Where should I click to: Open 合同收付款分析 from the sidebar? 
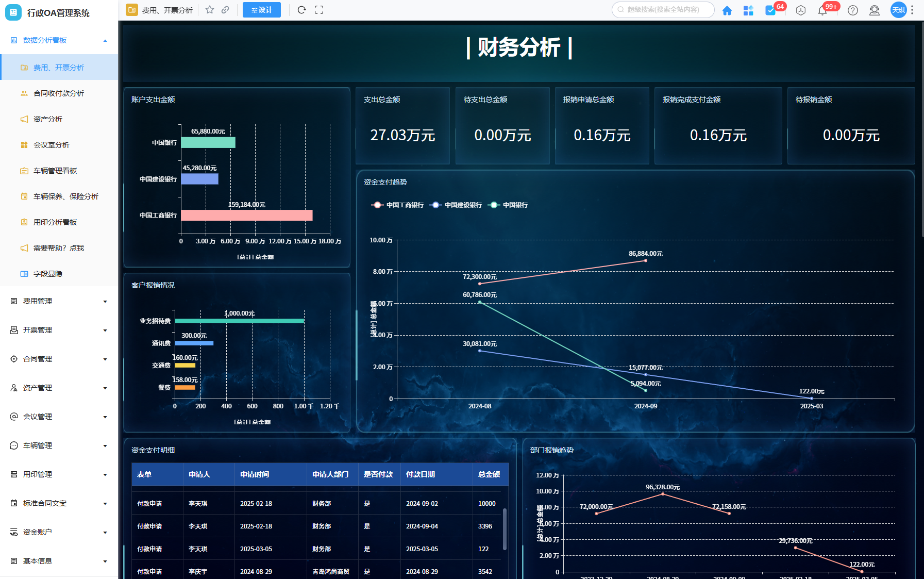[59, 93]
